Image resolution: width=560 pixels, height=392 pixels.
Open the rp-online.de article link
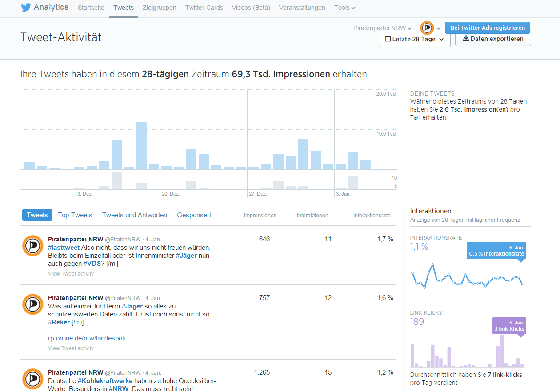coord(89,338)
